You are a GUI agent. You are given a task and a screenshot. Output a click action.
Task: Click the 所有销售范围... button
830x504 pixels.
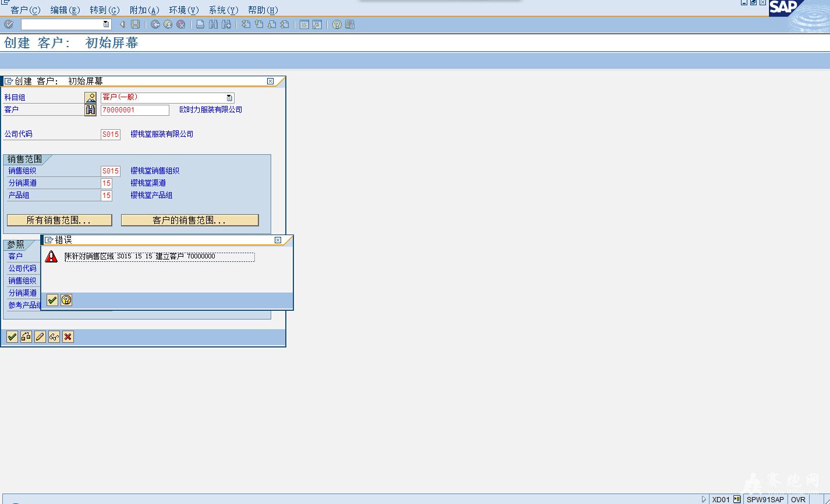click(x=59, y=220)
